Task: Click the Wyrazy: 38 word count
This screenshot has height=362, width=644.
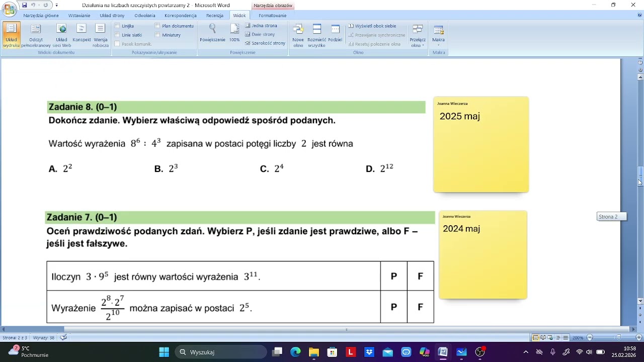Action: coord(44,338)
